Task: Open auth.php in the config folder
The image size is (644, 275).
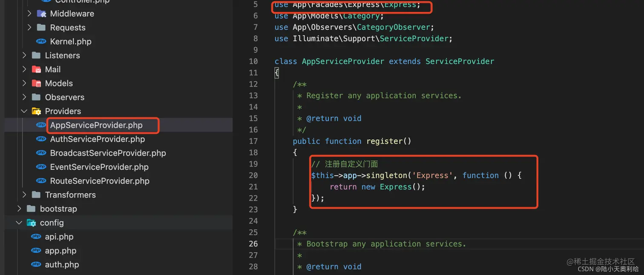Action: click(62, 264)
